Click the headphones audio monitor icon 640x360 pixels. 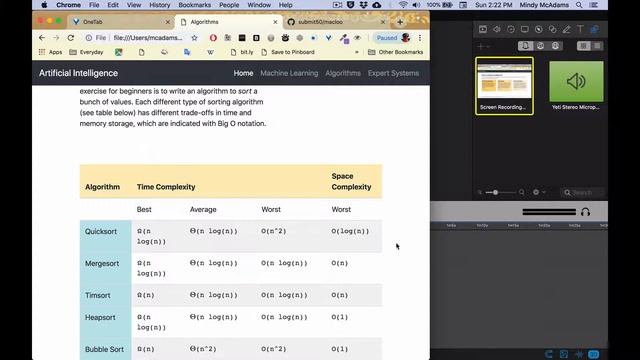(585, 212)
